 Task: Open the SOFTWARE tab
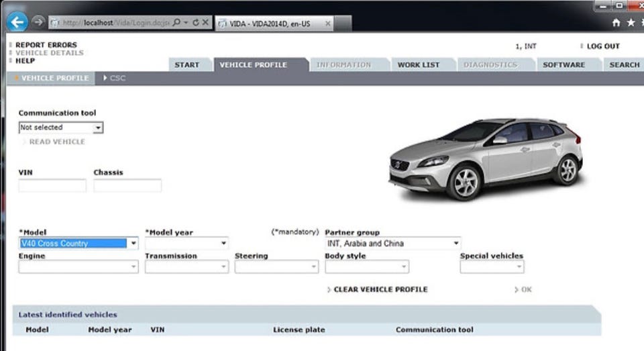tap(564, 65)
